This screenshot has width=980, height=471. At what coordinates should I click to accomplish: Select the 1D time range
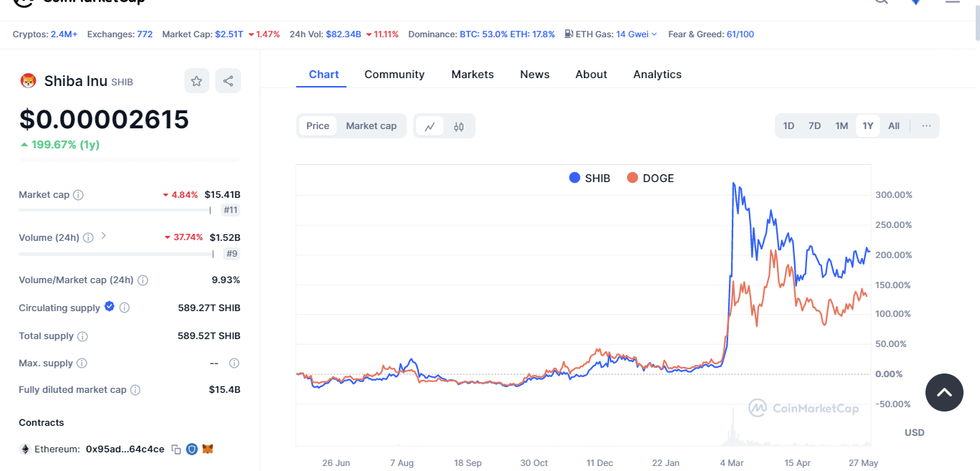(x=788, y=126)
